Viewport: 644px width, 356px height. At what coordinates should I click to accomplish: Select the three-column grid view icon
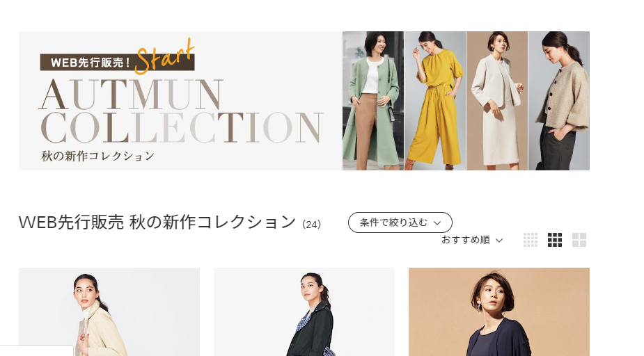click(x=554, y=240)
